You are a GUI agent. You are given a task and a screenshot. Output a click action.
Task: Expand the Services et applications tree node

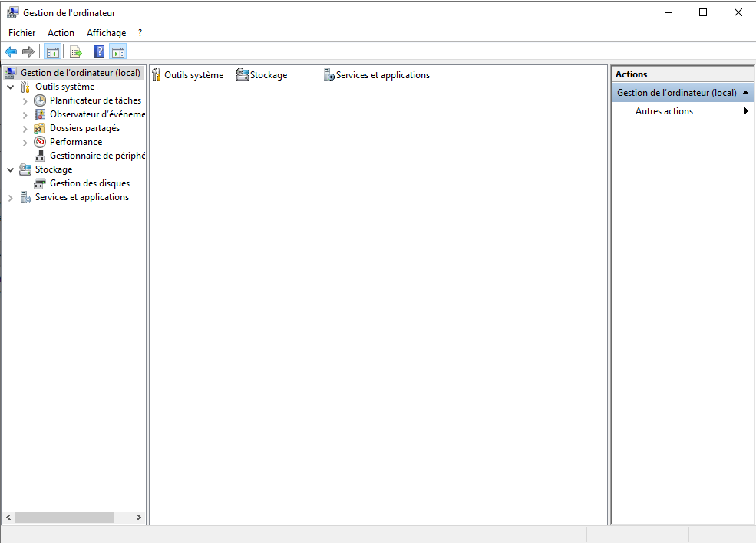pyautogui.click(x=11, y=198)
